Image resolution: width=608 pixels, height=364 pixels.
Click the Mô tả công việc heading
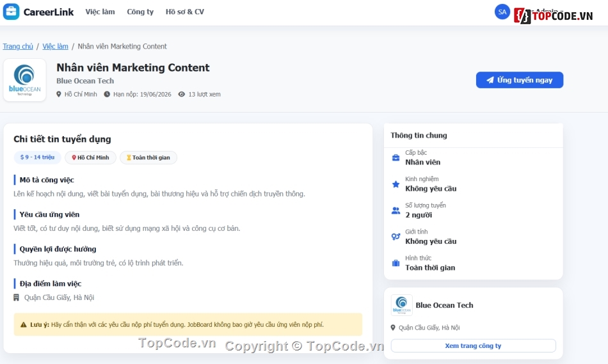47,180
